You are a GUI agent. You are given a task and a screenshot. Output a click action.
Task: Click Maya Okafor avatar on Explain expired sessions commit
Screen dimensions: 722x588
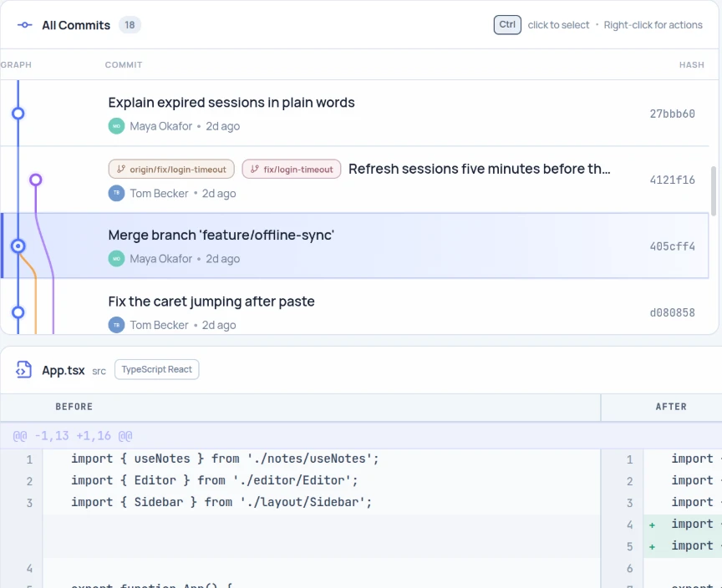click(116, 126)
